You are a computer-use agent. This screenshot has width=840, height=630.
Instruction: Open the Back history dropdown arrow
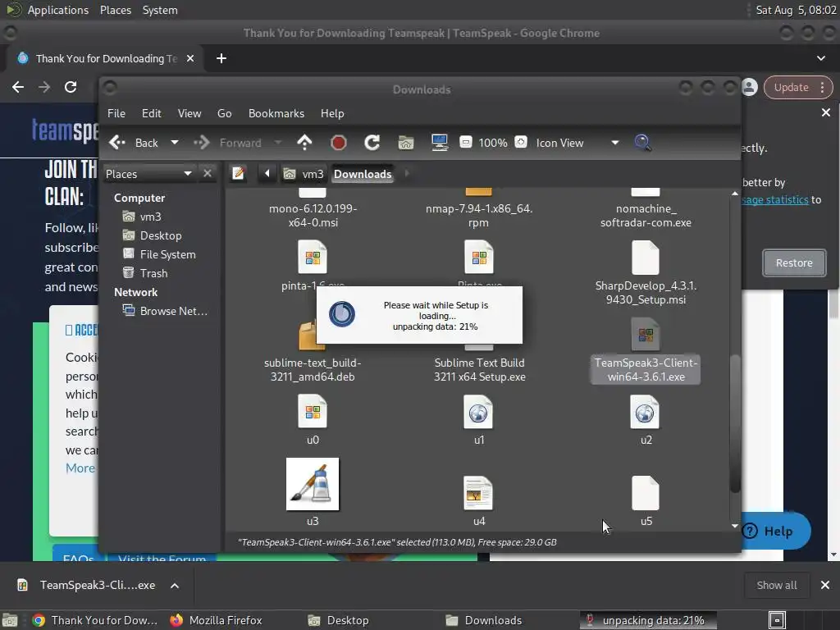tap(175, 143)
